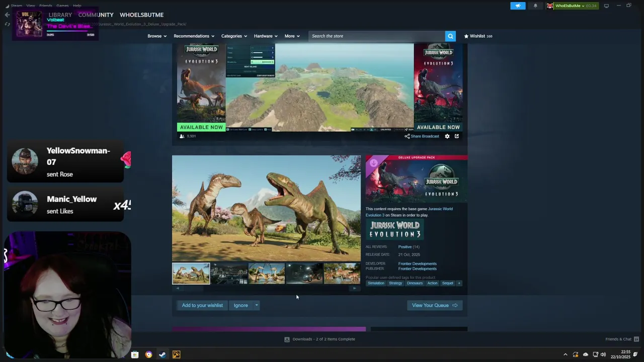Click the Ignore button
The height and width of the screenshot is (362, 644).
(240, 305)
